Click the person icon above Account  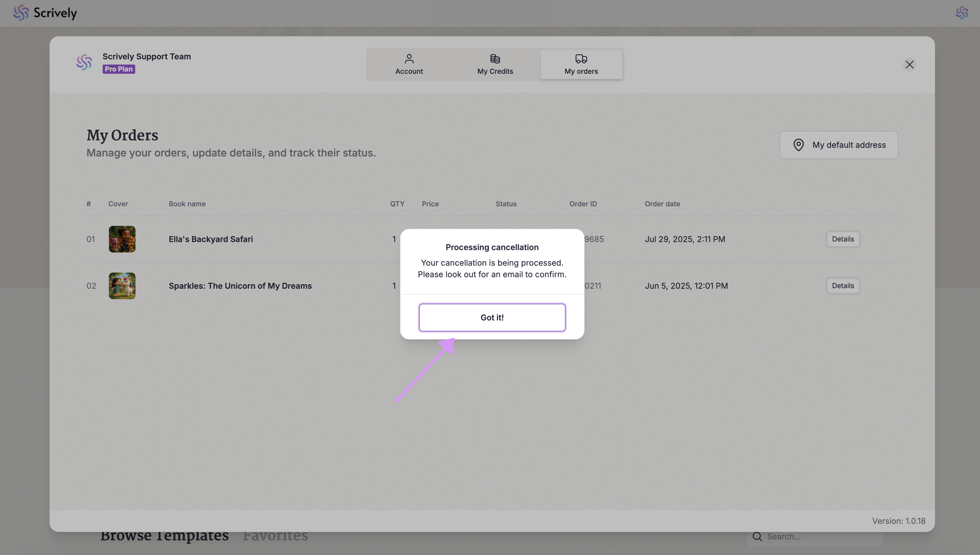click(x=409, y=59)
